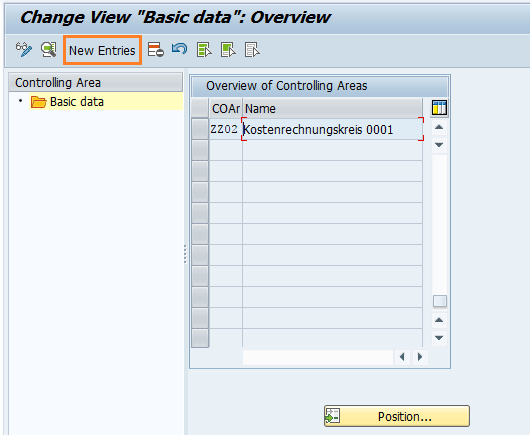Click the Select All icon
The height and width of the screenshot is (435, 530).
click(204, 50)
